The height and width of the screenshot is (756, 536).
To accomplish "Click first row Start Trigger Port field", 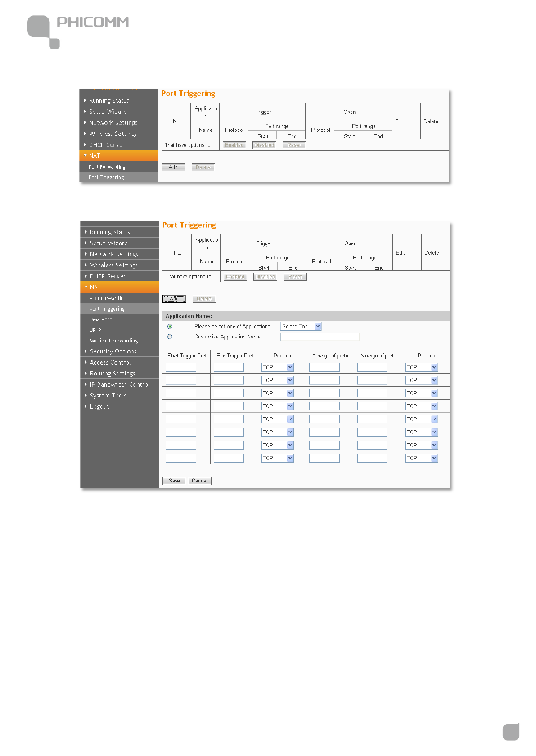I will point(180,367).
